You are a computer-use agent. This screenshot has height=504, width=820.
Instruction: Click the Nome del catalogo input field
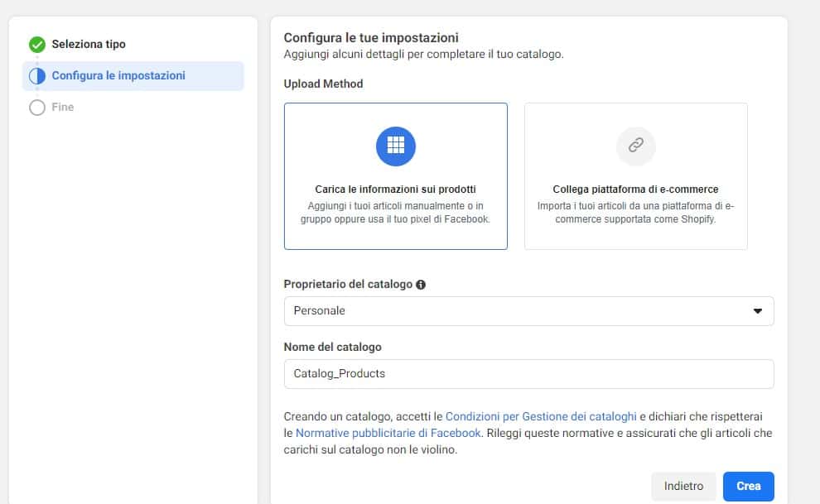tap(528, 374)
